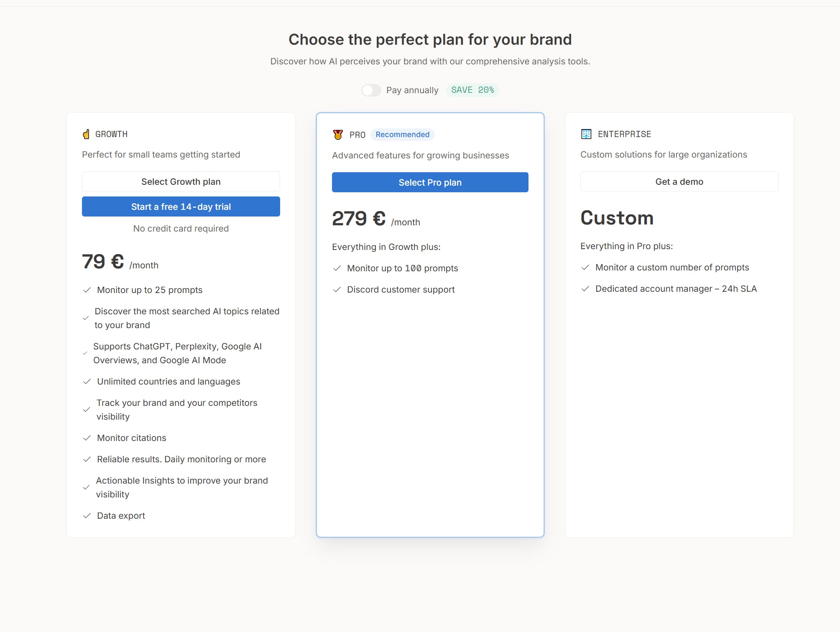Click checkmark next to Data export
Viewport: 840px width, 632px height.
(x=87, y=516)
